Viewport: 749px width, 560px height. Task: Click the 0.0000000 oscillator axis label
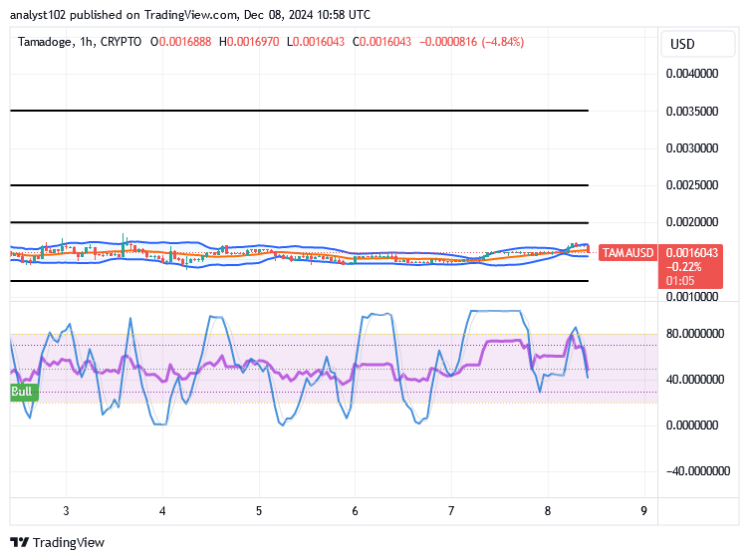692,425
